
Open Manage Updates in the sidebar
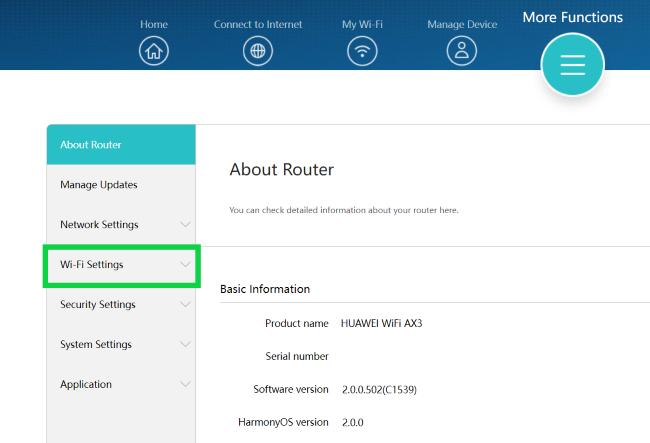[x=99, y=185]
